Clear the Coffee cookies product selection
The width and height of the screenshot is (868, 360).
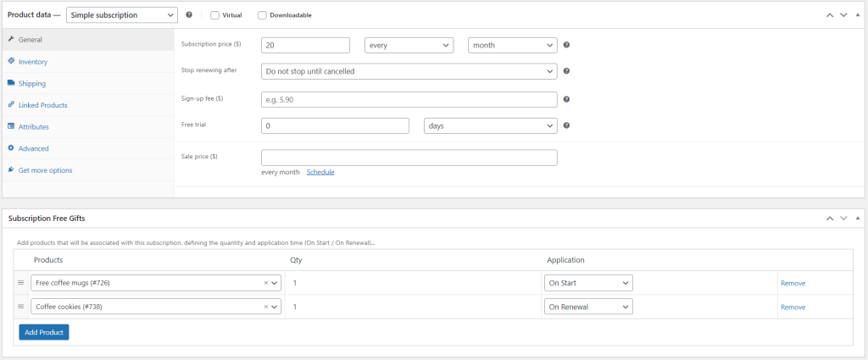[x=265, y=307]
